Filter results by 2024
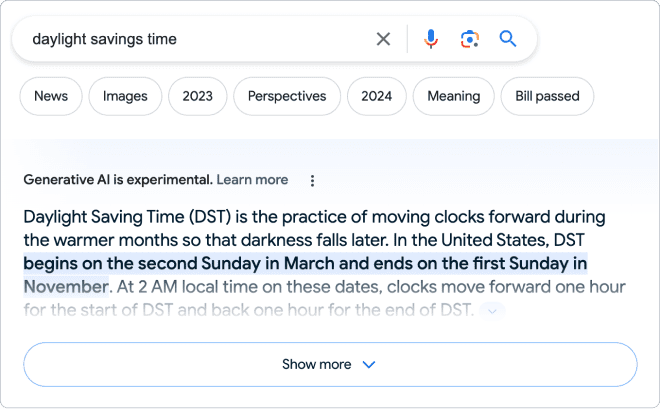Screen dimensions: 660x409 tap(376, 96)
